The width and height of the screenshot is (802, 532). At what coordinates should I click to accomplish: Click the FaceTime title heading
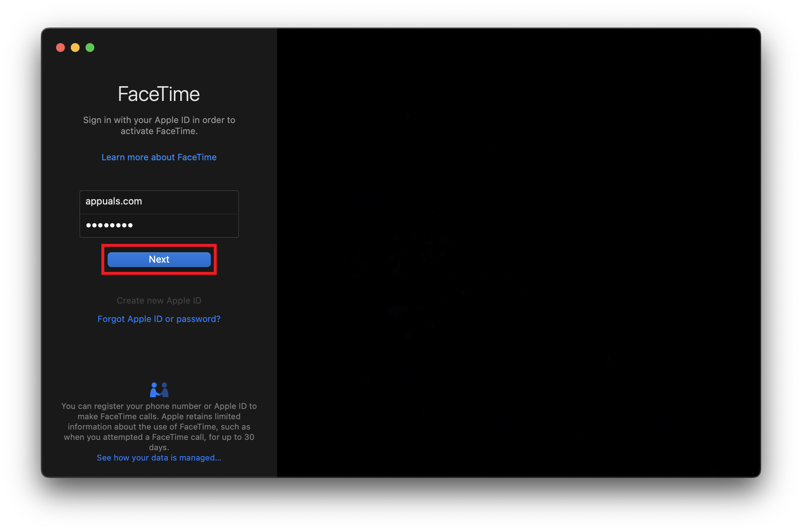point(159,94)
